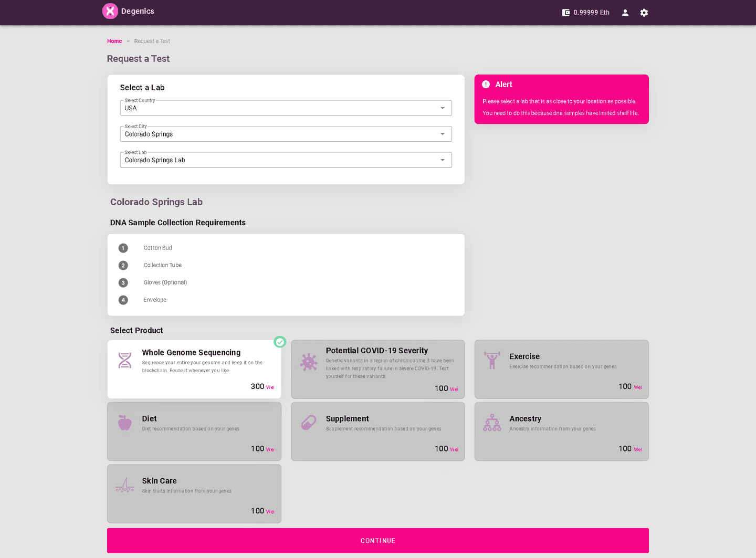Click the 100 Wei price on Diet
Image resolution: width=756 pixels, height=558 pixels.
[x=262, y=449]
